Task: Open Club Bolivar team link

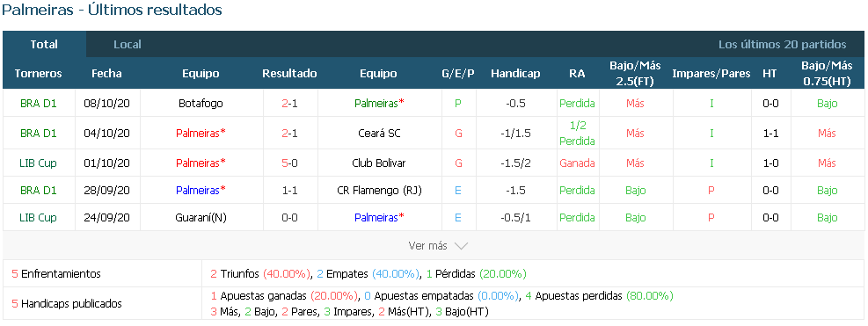Action: coord(379,163)
